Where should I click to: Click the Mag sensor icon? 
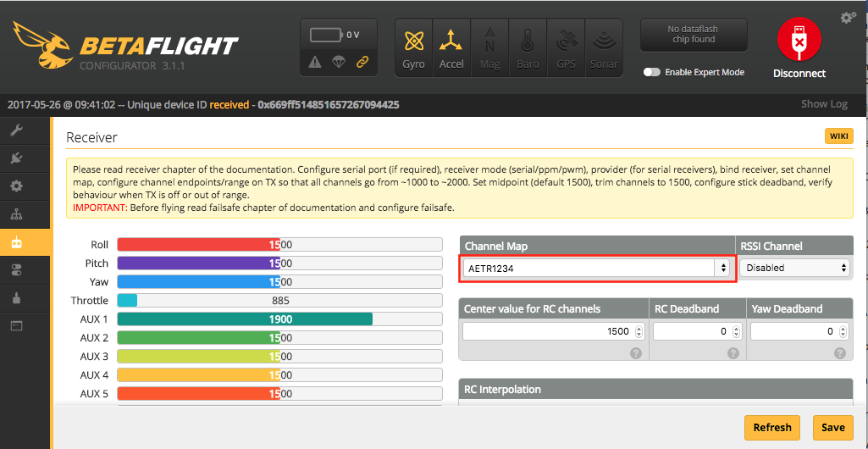coord(490,47)
